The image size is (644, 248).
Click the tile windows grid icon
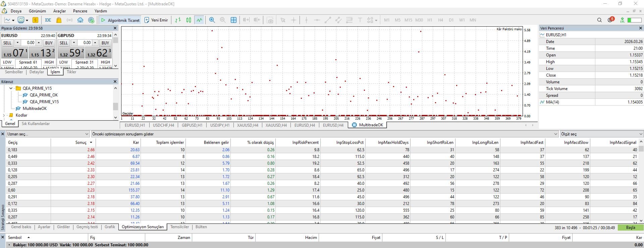tap(234, 20)
